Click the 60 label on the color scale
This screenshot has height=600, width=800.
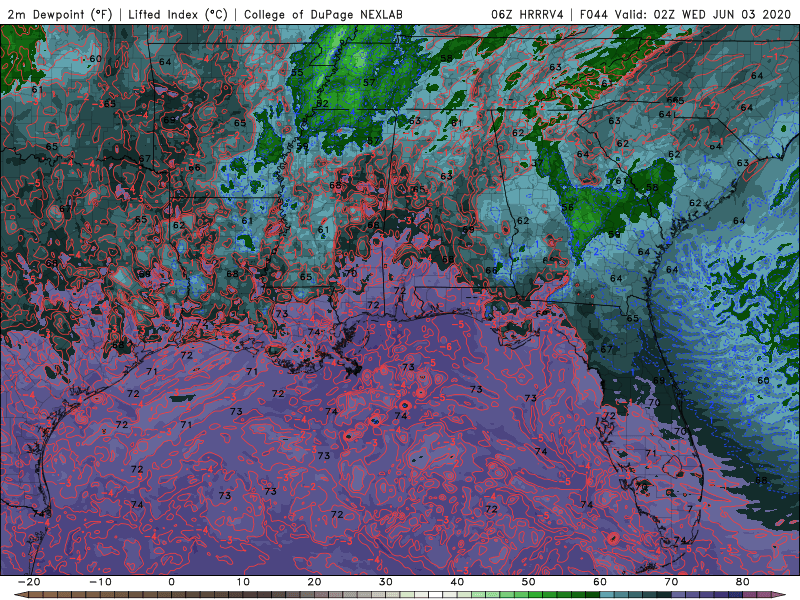[600, 582]
